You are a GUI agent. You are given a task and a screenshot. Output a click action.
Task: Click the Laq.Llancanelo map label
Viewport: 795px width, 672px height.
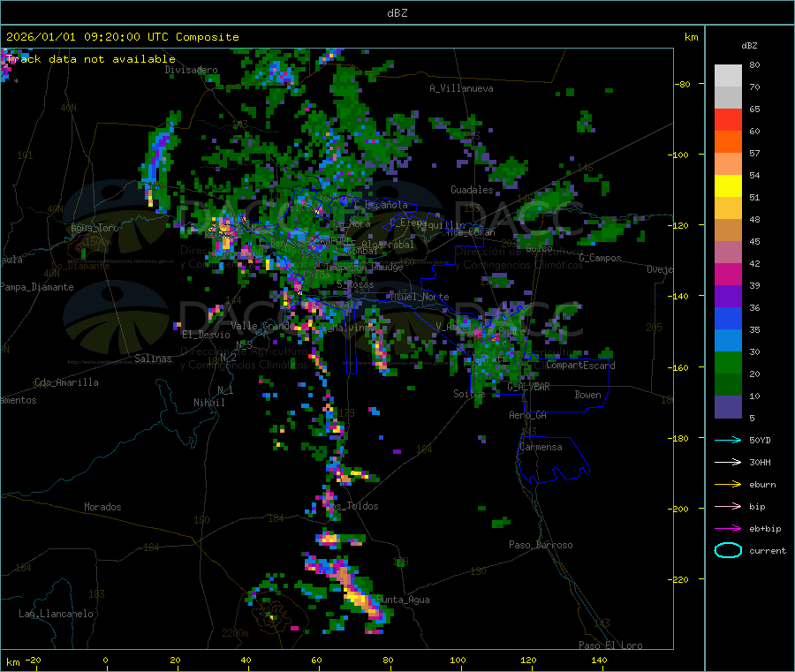coord(56,614)
